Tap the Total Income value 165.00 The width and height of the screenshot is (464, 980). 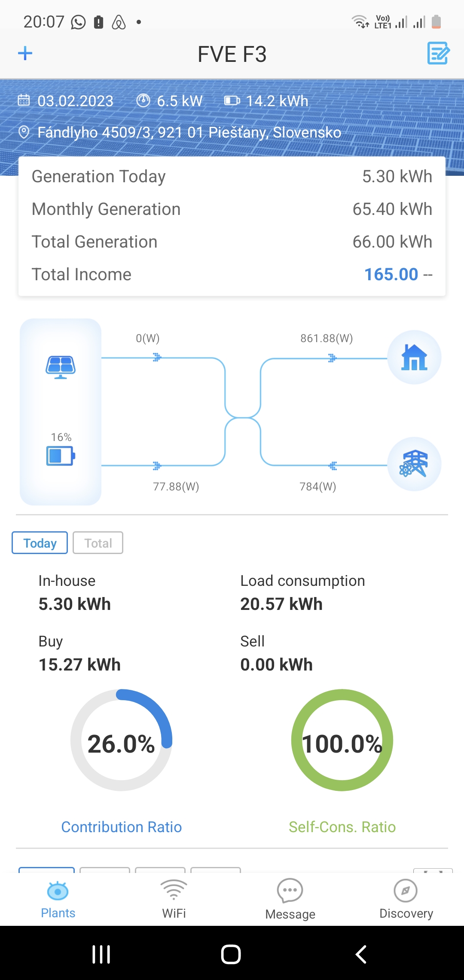(x=391, y=274)
